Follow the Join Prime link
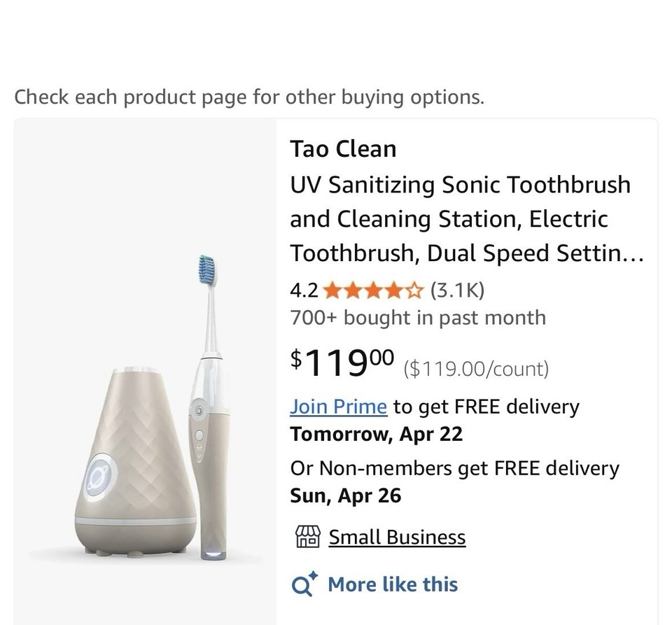672x625 pixels. (x=339, y=407)
